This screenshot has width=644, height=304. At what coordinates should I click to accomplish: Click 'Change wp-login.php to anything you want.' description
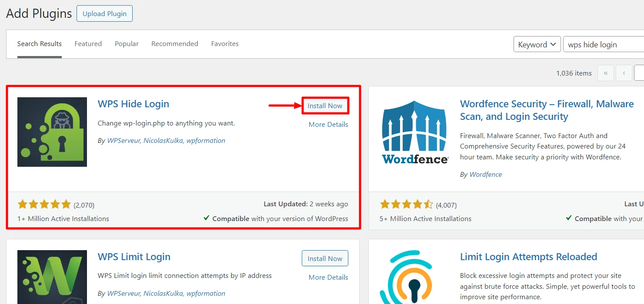point(166,123)
